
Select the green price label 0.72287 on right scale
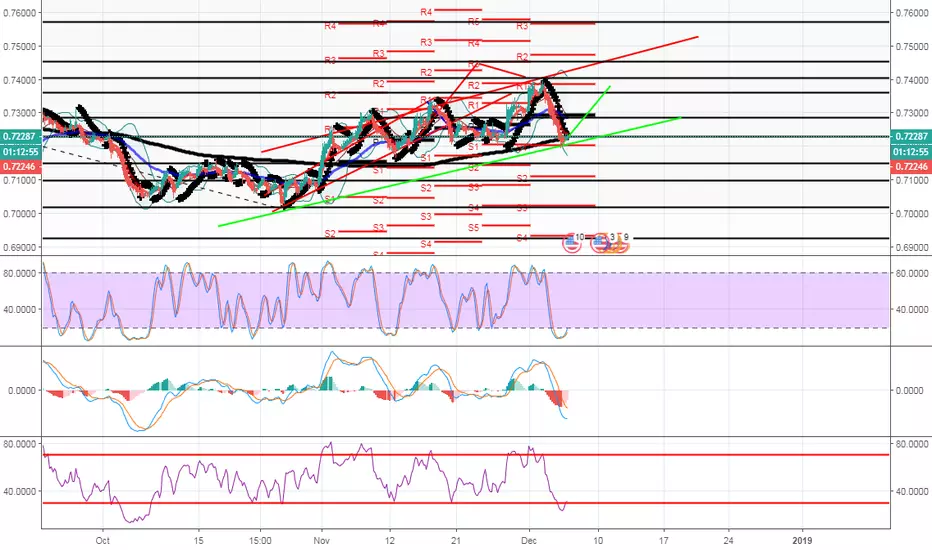click(911, 137)
